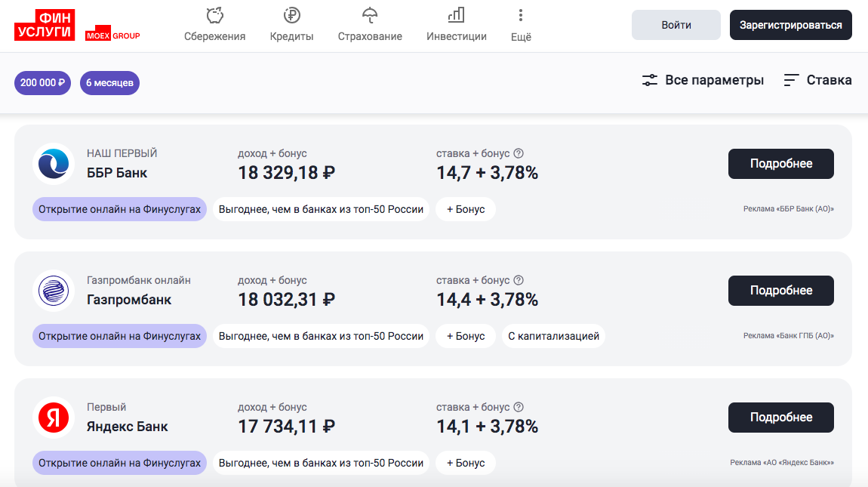Click Подробнее for ББР Банк
The image size is (868, 487).
coord(780,164)
